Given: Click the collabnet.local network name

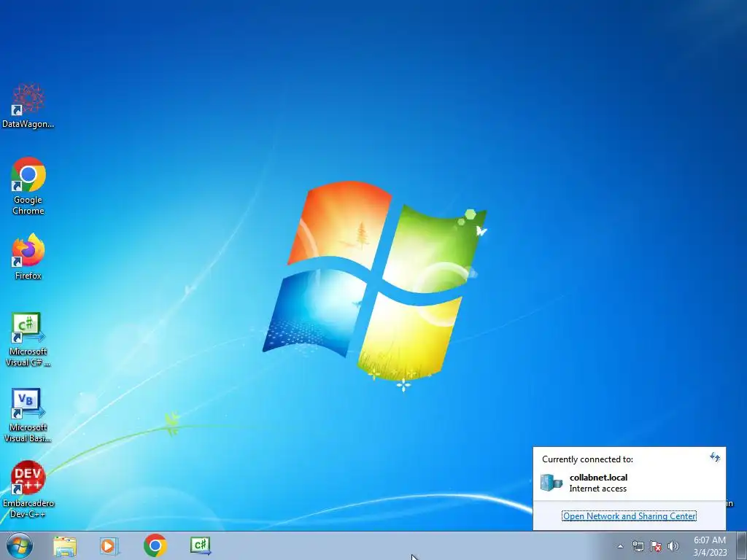Looking at the screenshot, I should (598, 478).
